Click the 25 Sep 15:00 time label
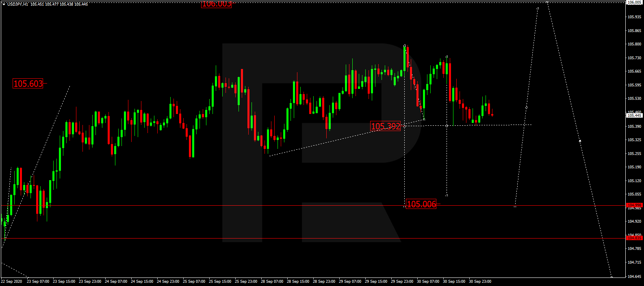Screen dimensions: 644x286 (220, 282)
